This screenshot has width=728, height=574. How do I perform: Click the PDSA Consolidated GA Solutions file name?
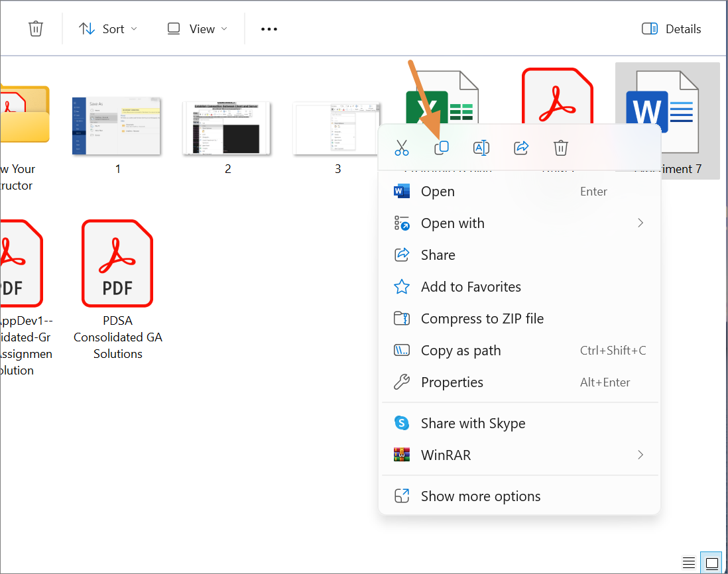coord(117,337)
